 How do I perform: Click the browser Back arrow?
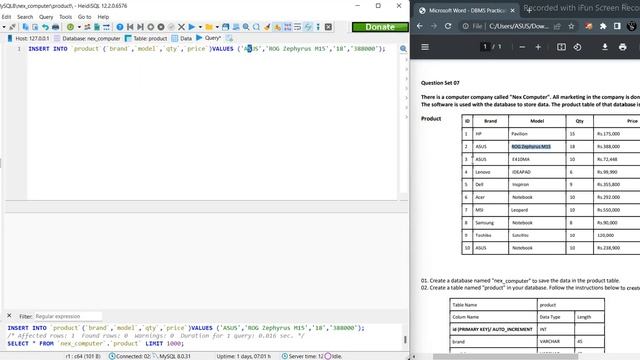[420, 26]
